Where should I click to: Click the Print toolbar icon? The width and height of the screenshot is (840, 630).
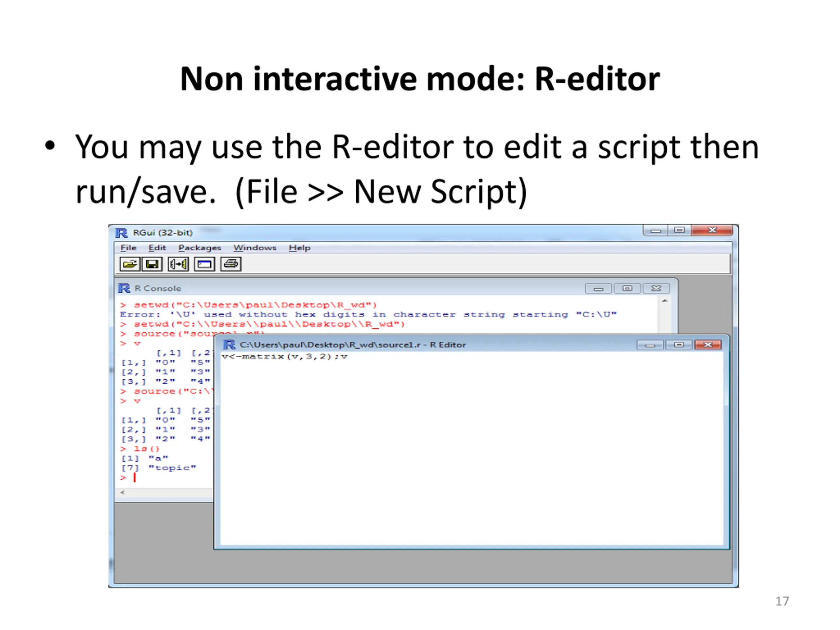pos(230,264)
